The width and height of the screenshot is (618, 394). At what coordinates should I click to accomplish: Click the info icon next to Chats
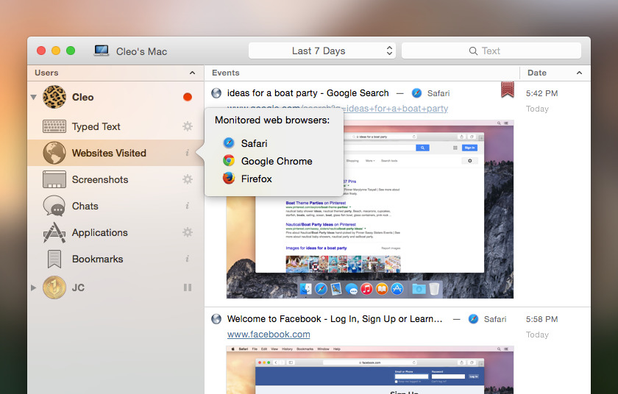[187, 206]
